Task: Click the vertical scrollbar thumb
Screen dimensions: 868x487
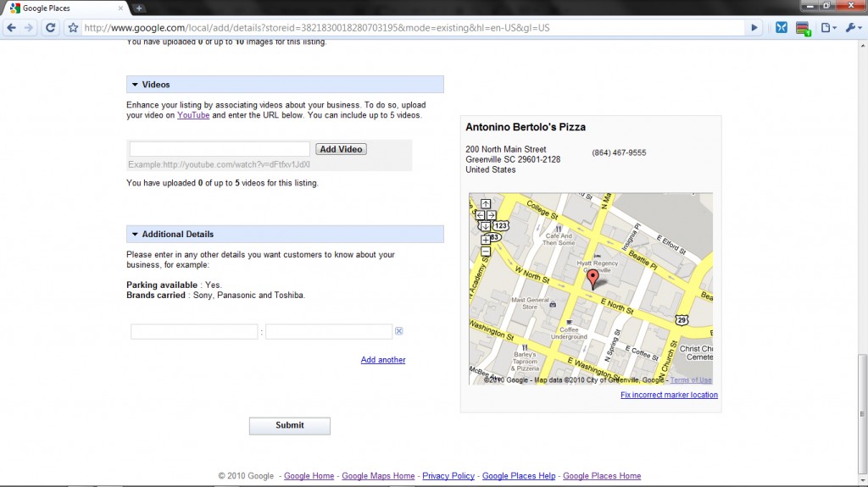Action: click(862, 414)
